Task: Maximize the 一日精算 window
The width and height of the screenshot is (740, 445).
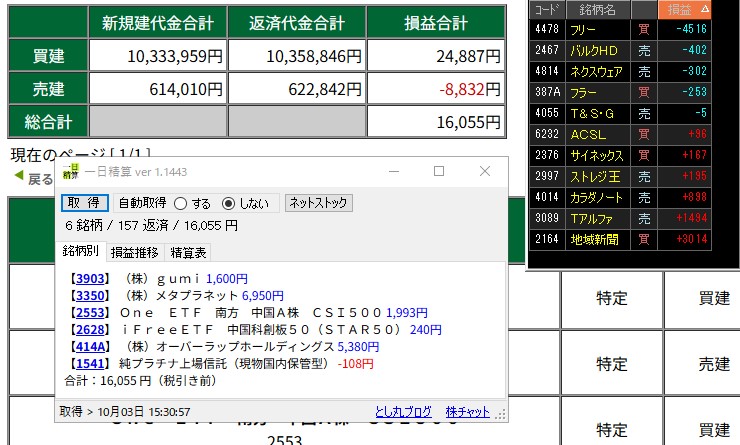Action: pyautogui.click(x=438, y=171)
